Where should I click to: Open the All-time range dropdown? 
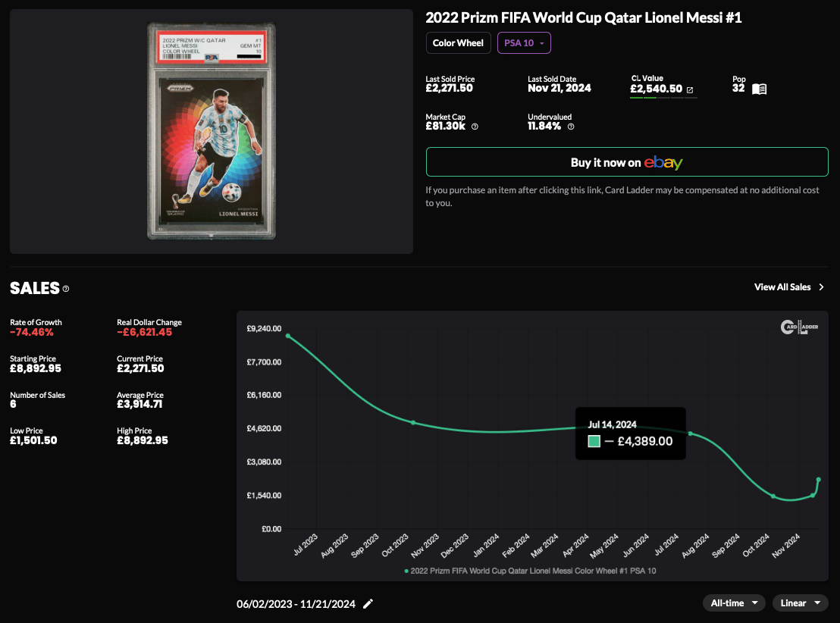734,603
